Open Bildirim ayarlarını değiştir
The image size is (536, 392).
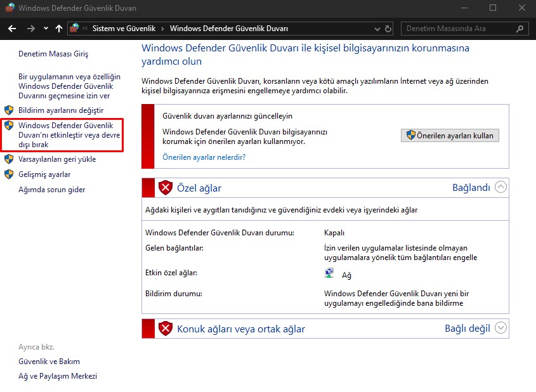[x=61, y=110]
